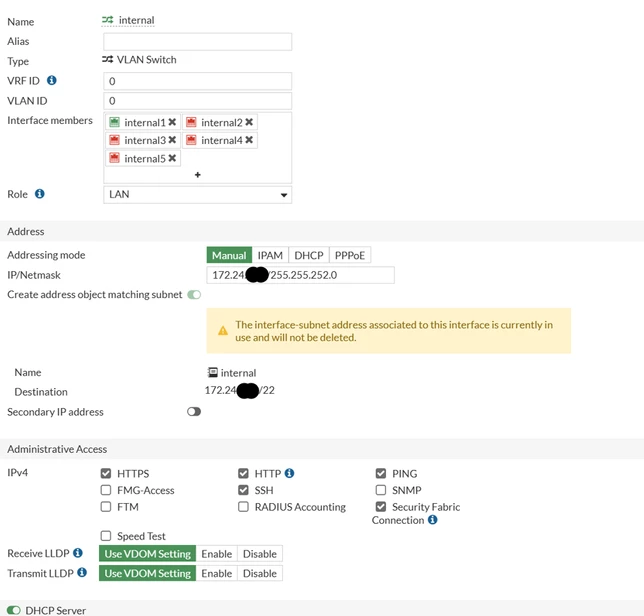Click the warning triangle icon
Image resolution: width=644 pixels, height=616 pixels.
(223, 331)
